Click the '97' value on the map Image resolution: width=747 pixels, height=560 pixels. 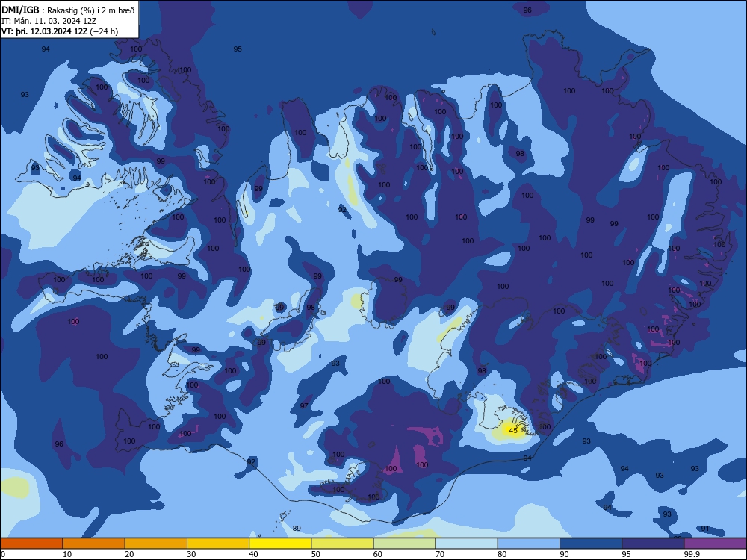click(x=304, y=405)
